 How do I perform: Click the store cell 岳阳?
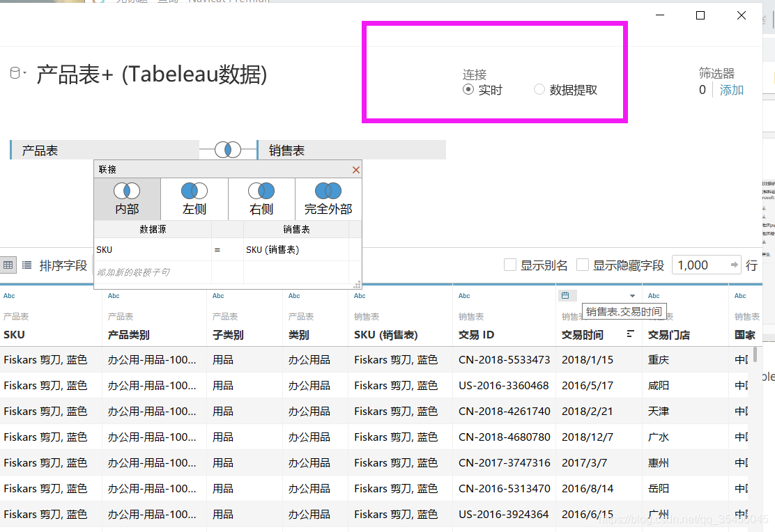click(x=659, y=488)
